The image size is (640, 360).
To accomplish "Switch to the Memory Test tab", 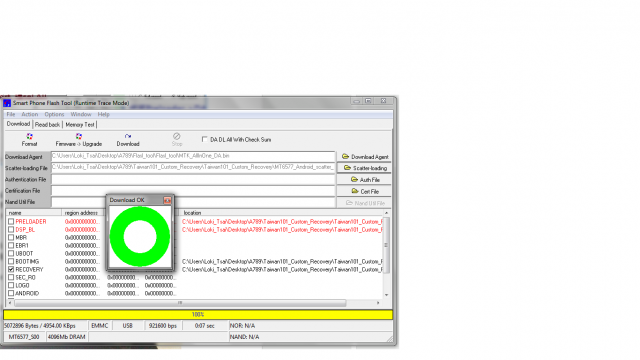I will pos(80,124).
